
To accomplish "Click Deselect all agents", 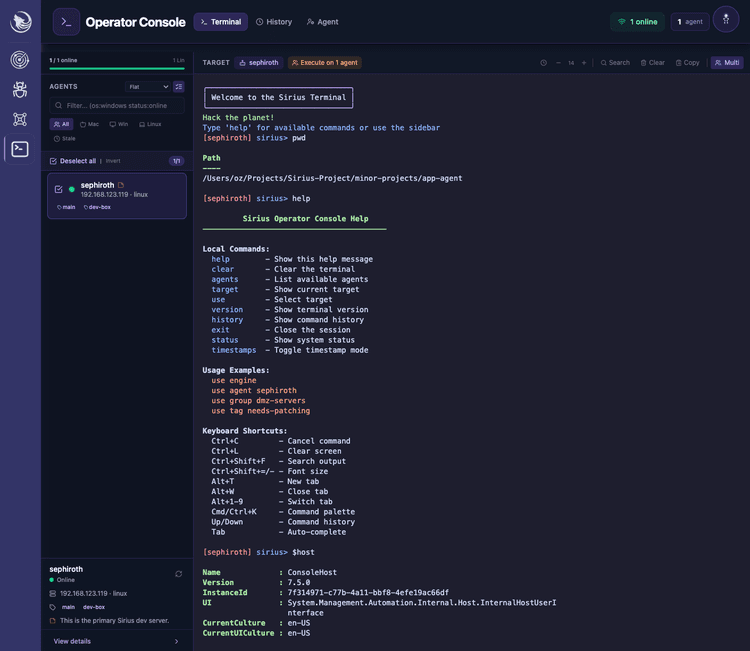I will 73,161.
